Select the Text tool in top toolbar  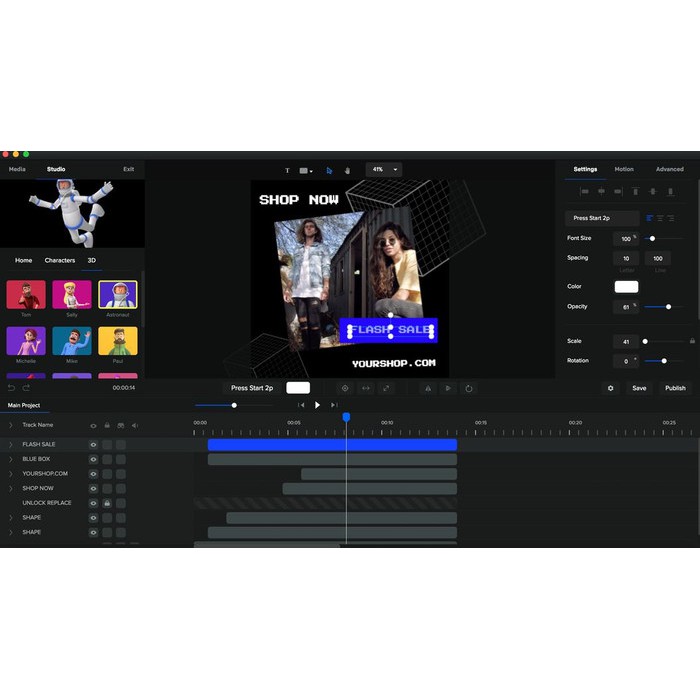[287, 170]
